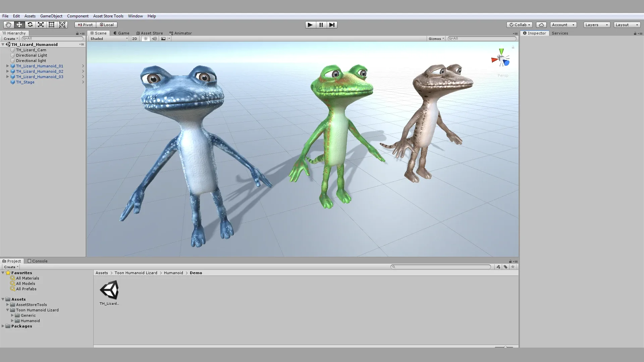This screenshot has width=644, height=362.
Task: Select the Rect transform tool
Action: 51,25
